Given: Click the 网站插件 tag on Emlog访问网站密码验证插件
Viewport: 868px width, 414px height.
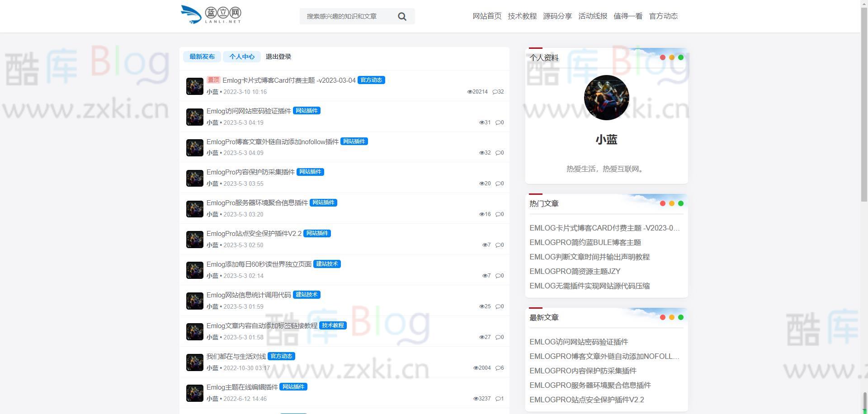Looking at the screenshot, I should 307,110.
